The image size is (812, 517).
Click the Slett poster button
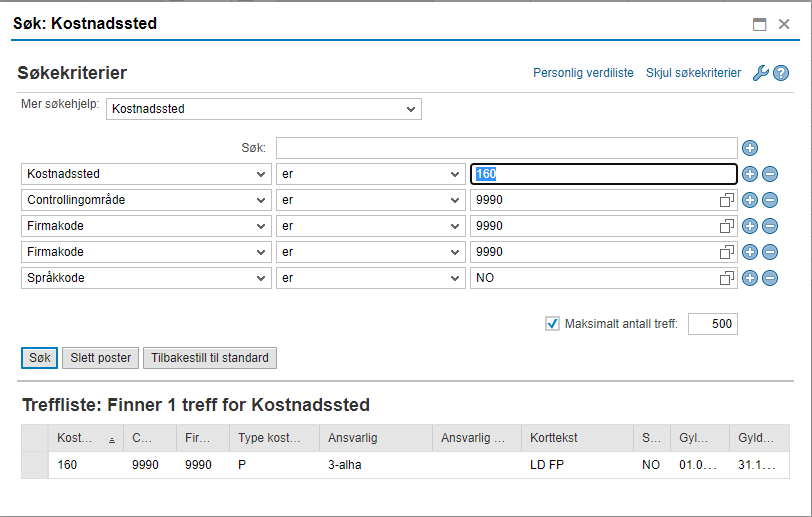(100, 358)
